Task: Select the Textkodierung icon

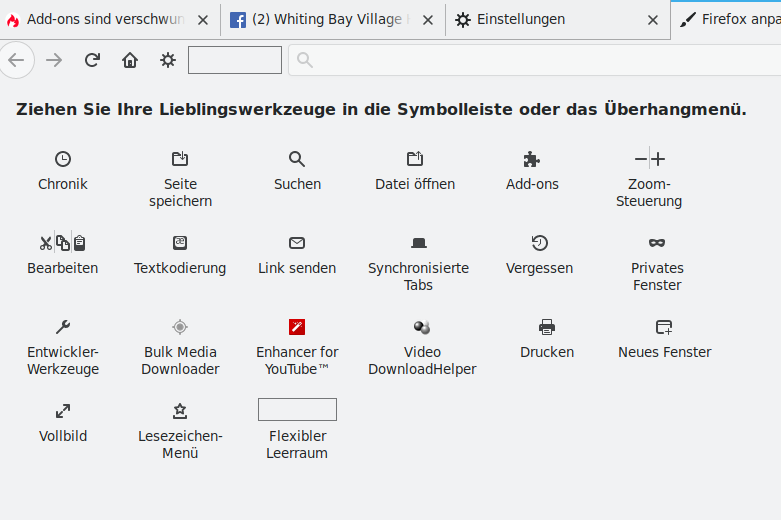Action: click(x=180, y=243)
